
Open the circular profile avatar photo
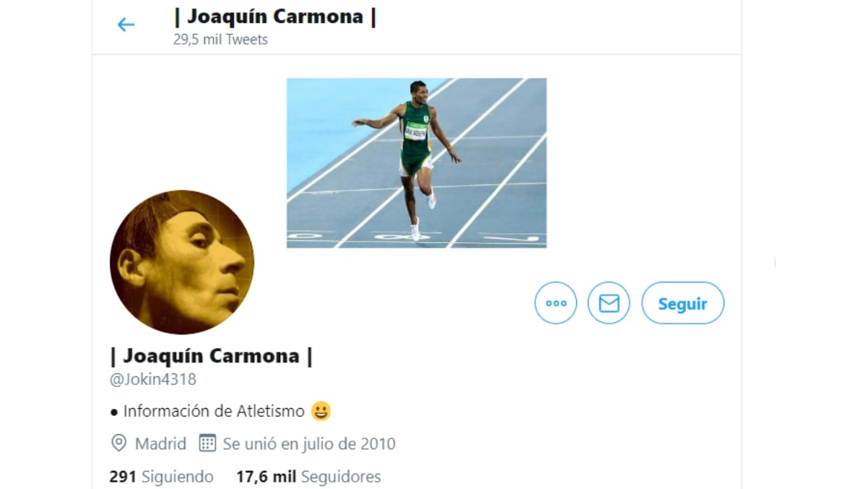pos(182,262)
